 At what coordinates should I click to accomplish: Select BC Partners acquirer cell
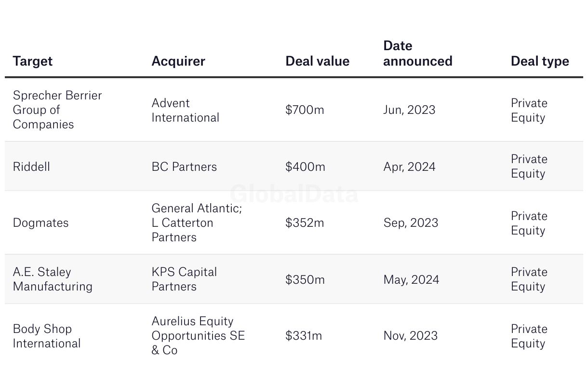click(x=184, y=167)
